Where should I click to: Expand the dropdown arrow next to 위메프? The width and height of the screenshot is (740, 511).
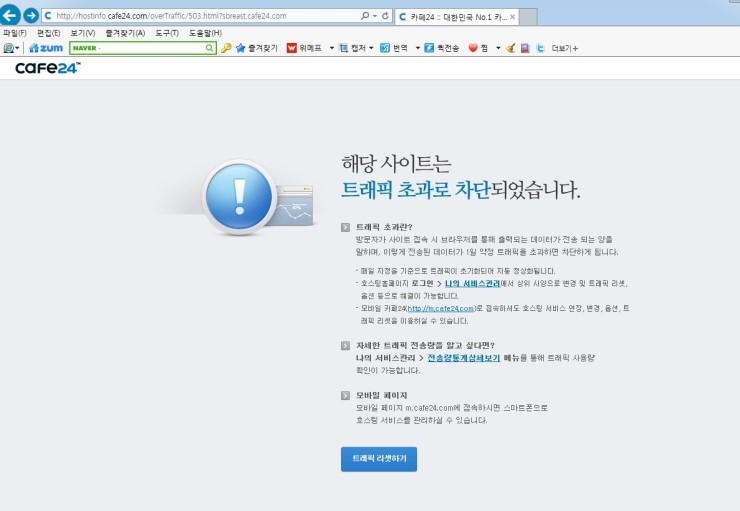coord(332,48)
